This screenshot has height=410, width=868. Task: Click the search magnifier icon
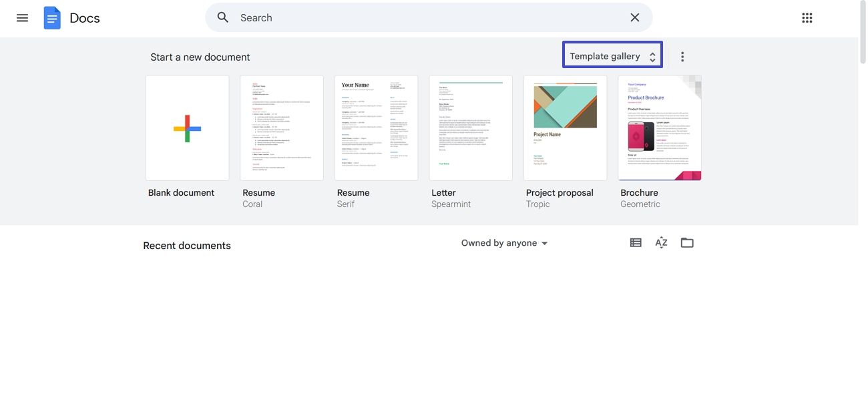coord(222,17)
